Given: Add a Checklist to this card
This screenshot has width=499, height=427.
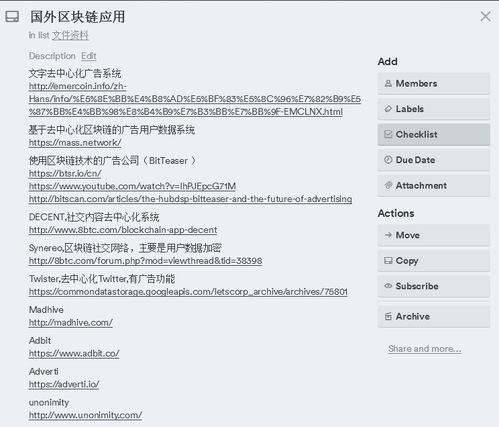Looking at the screenshot, I should 434,134.
